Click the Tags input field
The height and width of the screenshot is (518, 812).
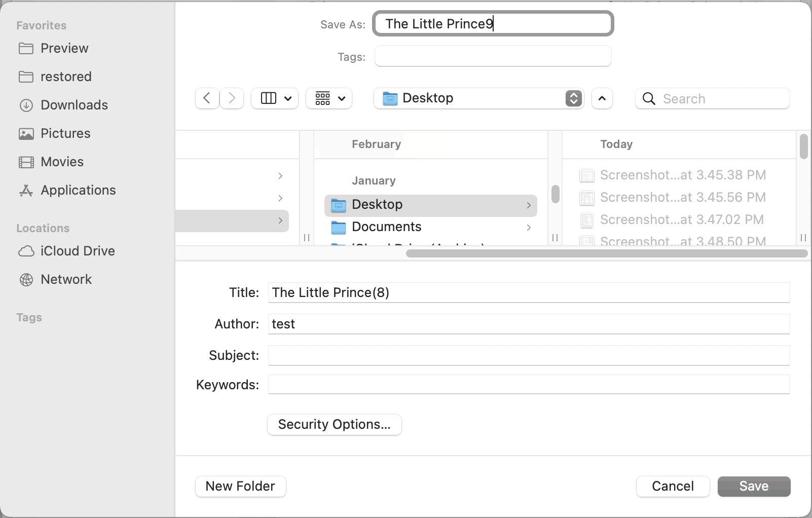coord(493,56)
